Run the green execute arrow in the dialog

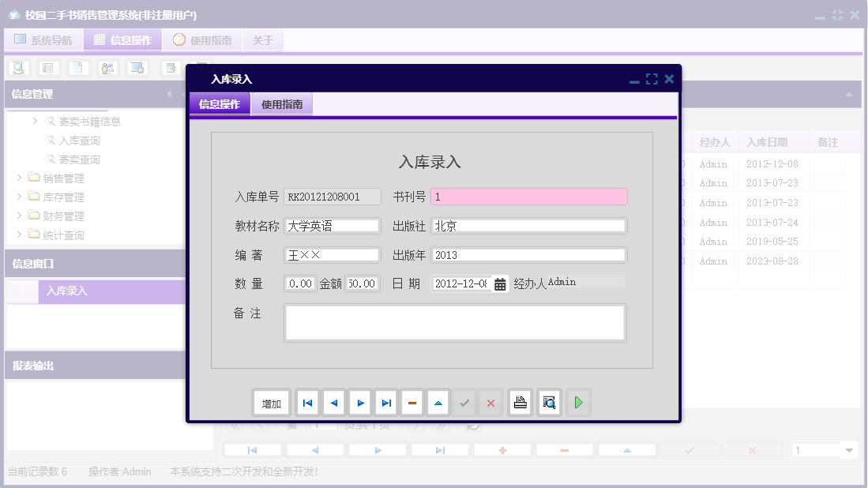click(577, 402)
